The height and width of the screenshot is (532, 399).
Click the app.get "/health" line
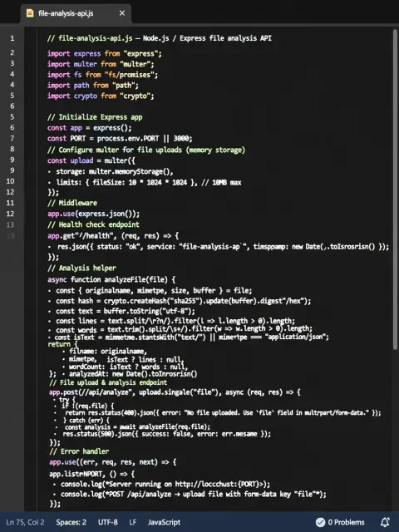(x=113, y=235)
